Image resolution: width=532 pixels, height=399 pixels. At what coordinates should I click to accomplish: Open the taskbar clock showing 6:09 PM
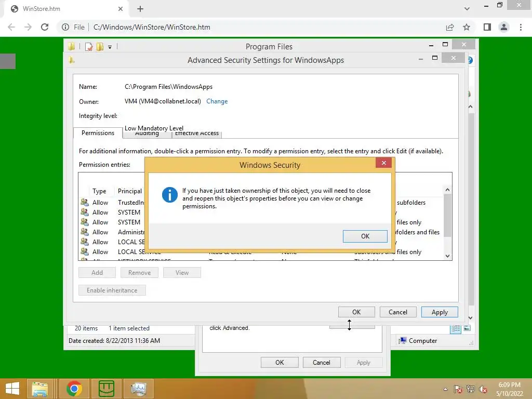pyautogui.click(x=509, y=389)
